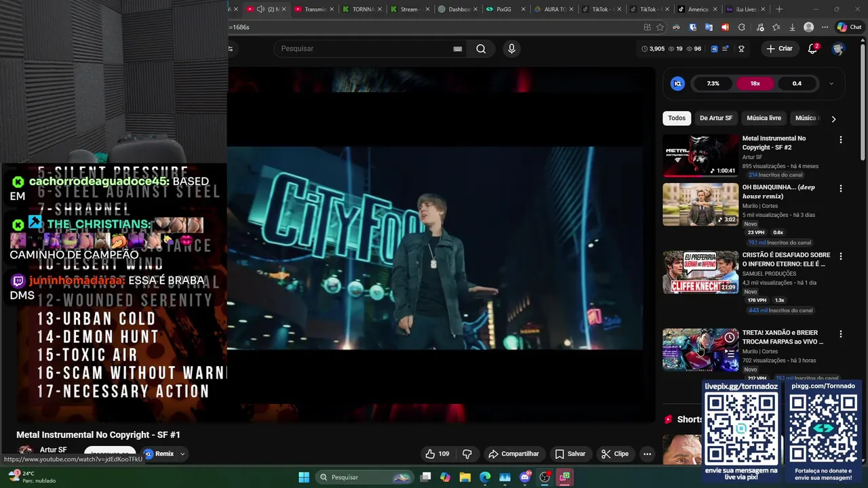The width and height of the screenshot is (868, 488).
Task: Open Discord from the taskbar
Action: coord(525,477)
